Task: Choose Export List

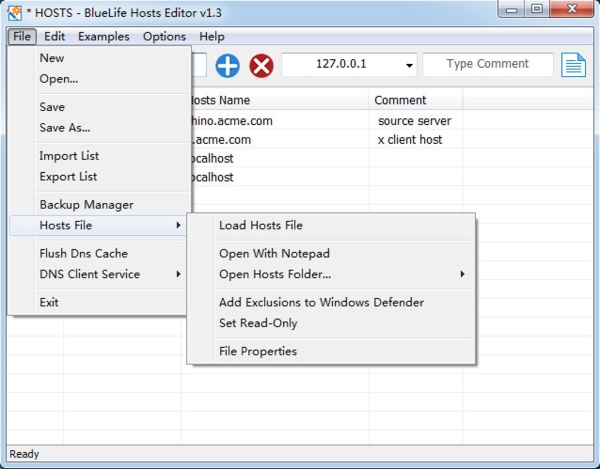Action: [100, 176]
